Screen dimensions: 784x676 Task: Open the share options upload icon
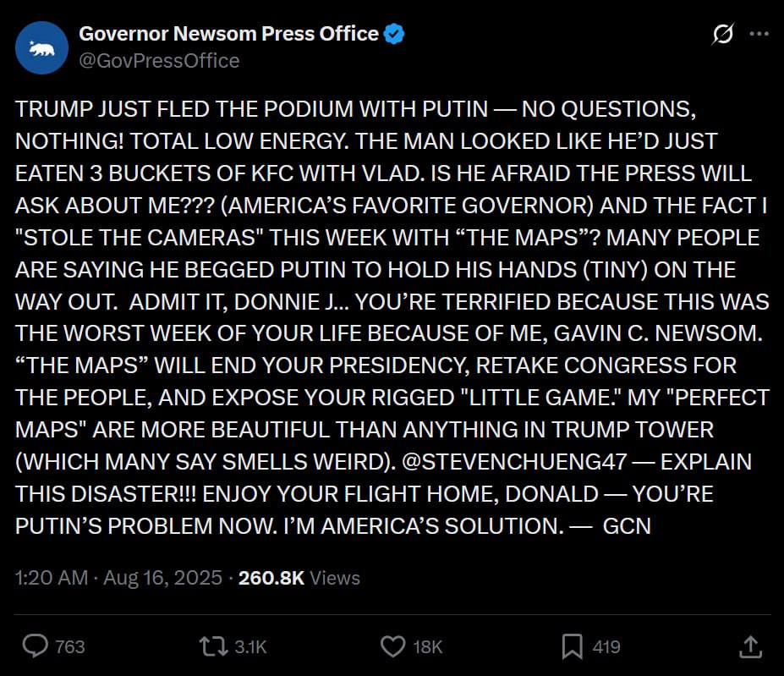750,646
